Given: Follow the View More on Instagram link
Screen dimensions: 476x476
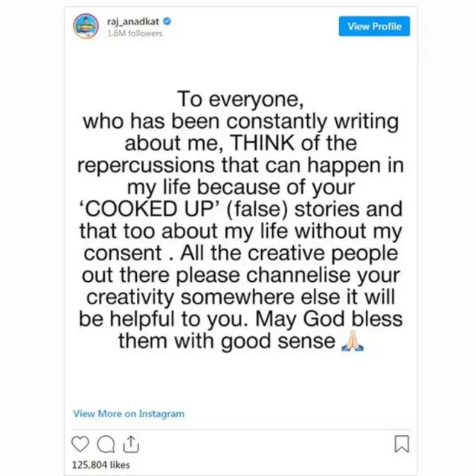Looking at the screenshot, I should coord(129,414).
